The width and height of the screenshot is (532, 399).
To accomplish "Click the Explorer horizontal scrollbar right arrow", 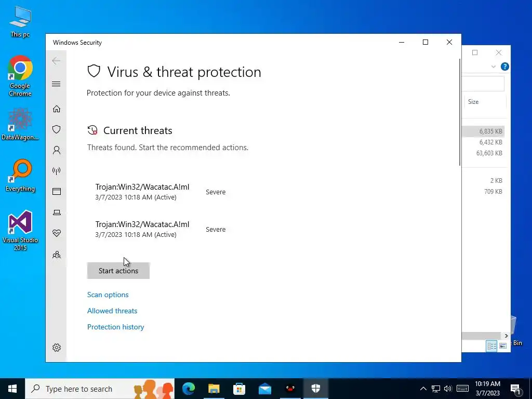I will point(506,336).
